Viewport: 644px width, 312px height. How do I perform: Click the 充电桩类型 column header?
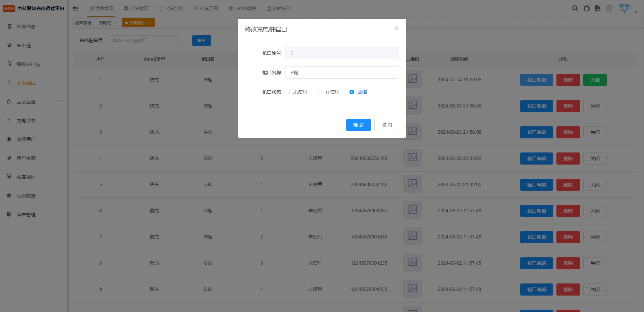pos(154,59)
